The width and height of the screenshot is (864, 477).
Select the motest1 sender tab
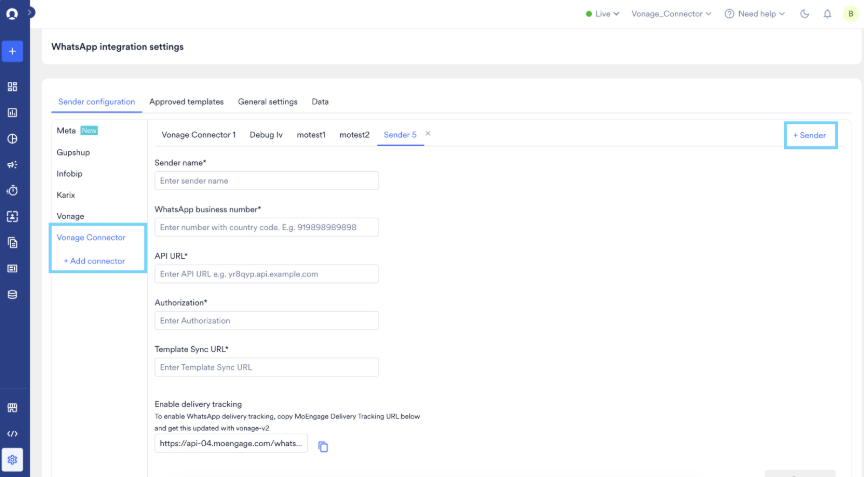[311, 135]
